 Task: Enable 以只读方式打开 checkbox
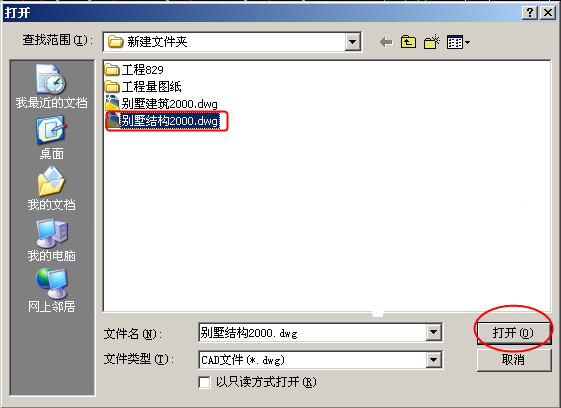[x=204, y=382]
